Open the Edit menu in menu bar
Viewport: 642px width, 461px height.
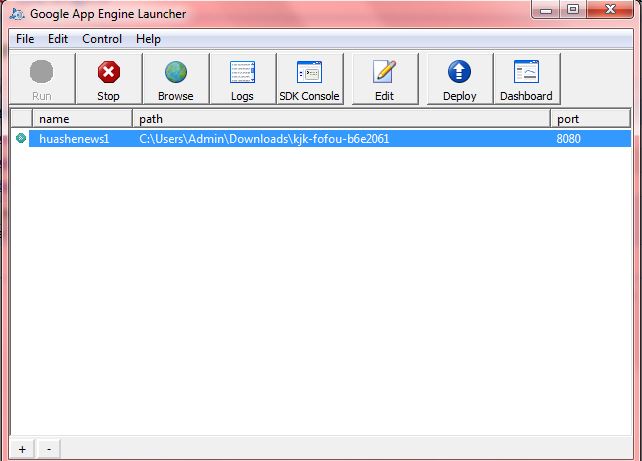point(58,39)
